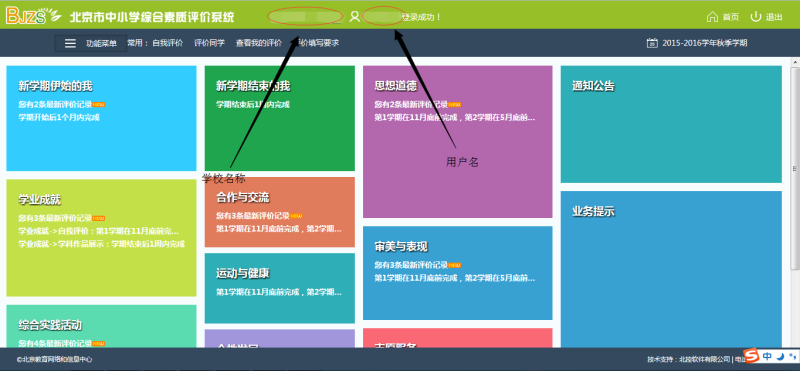Select 自我评价 in the shortcut bar
The height and width of the screenshot is (371, 800).
click(x=167, y=43)
